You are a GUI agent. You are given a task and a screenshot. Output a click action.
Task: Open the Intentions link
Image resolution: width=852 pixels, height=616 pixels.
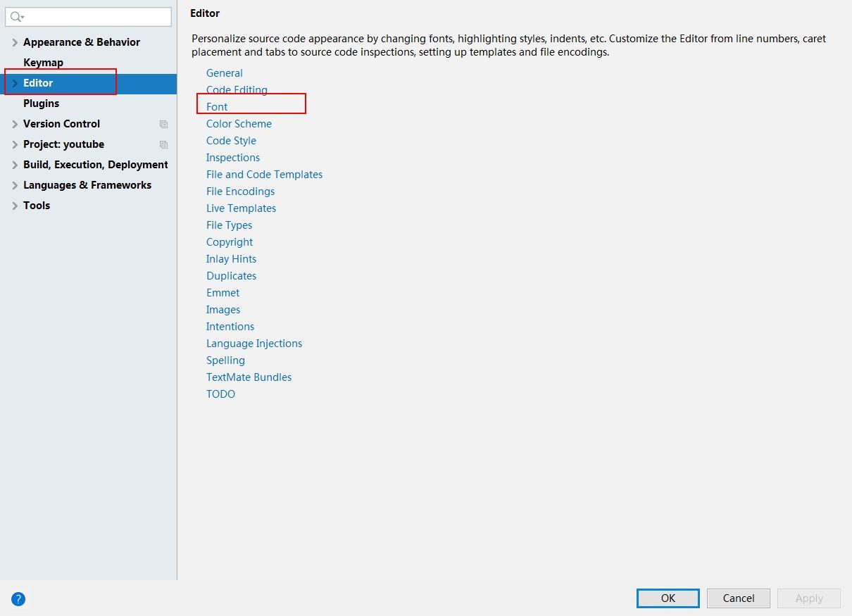pos(230,327)
